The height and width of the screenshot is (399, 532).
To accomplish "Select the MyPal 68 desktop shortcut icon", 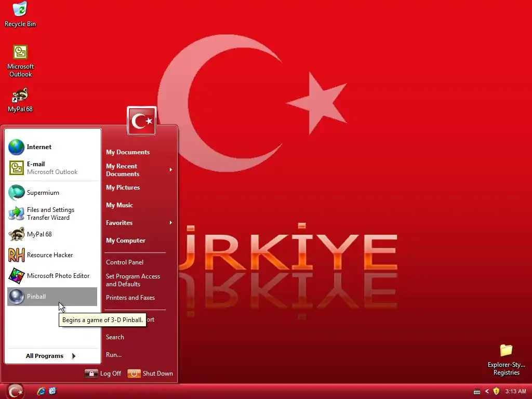I will (20, 100).
